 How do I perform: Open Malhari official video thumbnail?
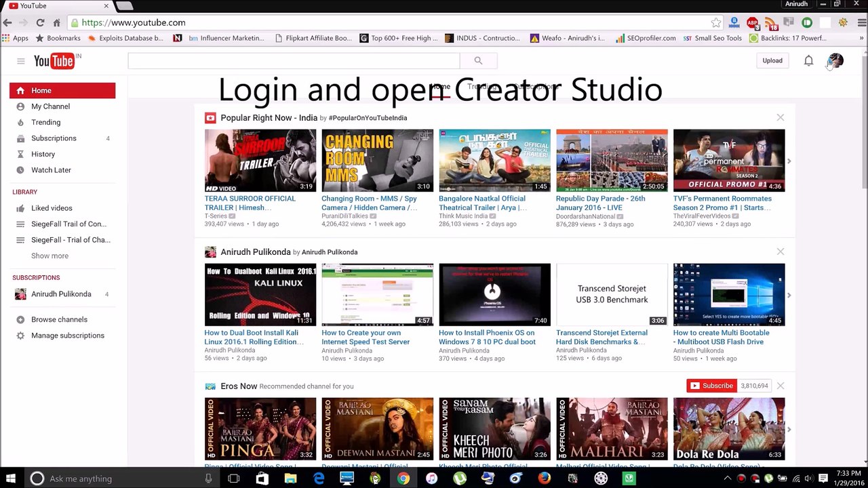point(612,429)
